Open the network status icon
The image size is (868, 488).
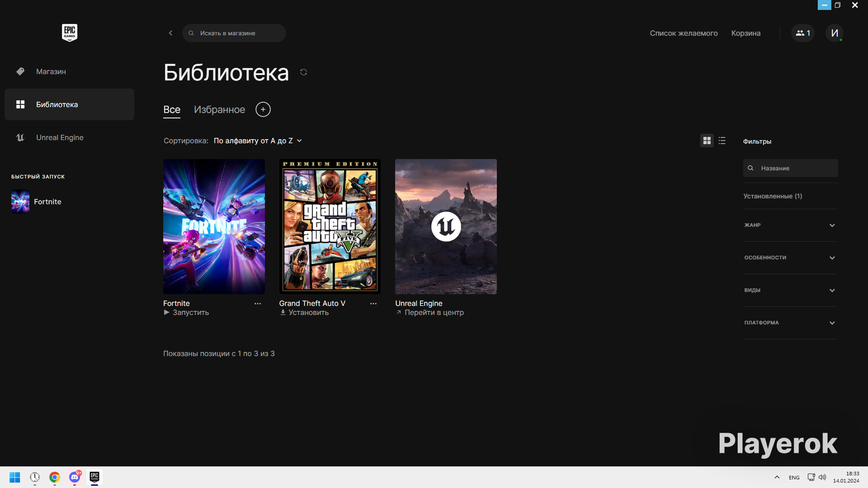(811, 477)
